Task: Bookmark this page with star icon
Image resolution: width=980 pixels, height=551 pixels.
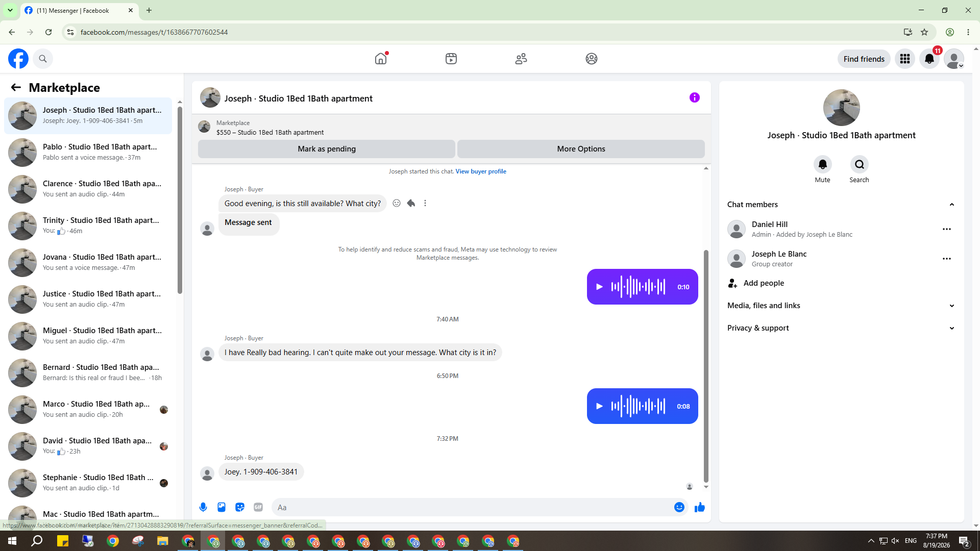Action: (924, 32)
